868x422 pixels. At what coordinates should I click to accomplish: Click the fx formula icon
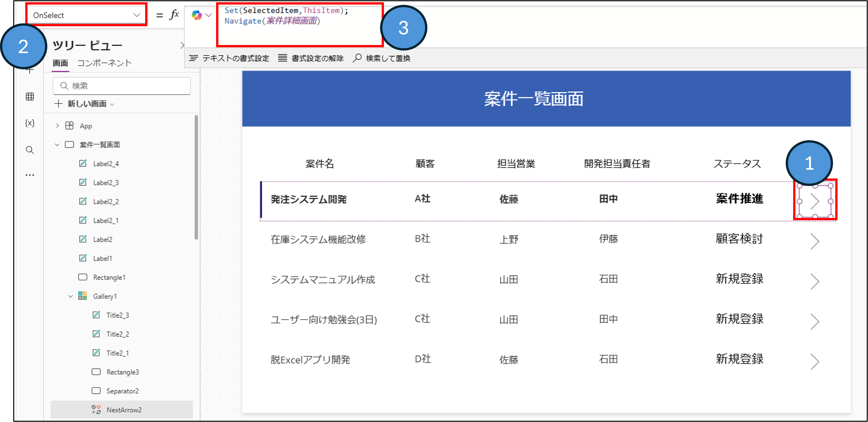(x=174, y=15)
